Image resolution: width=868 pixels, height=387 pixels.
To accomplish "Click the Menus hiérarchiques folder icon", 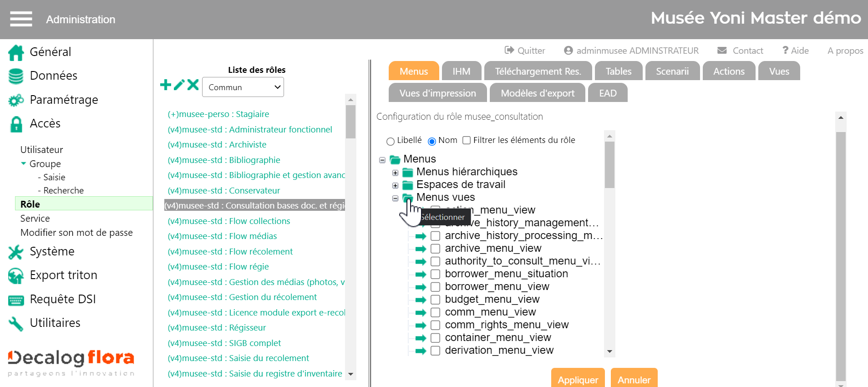I will (x=408, y=172).
